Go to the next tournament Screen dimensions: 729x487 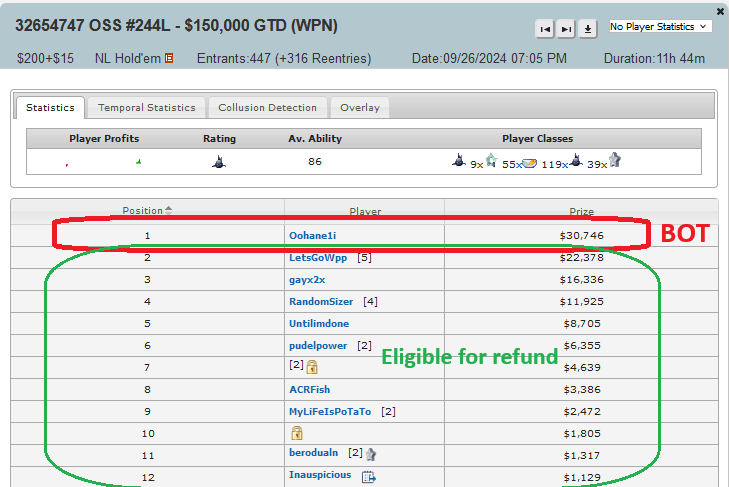click(566, 29)
